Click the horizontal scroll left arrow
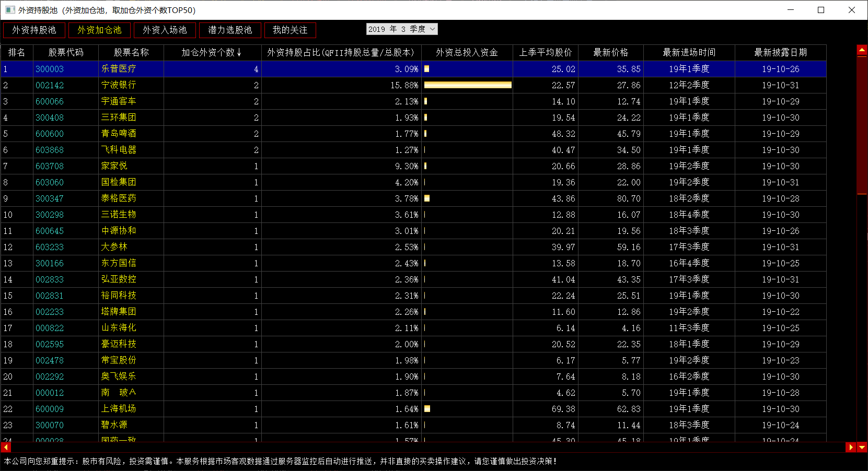Image resolution: width=868 pixels, height=471 pixels. [6, 448]
